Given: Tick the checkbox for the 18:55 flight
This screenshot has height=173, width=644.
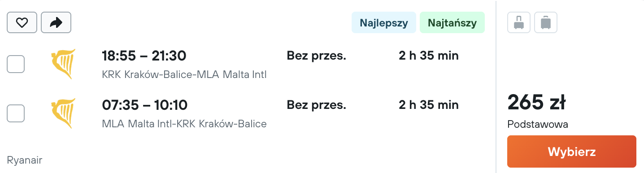Looking at the screenshot, I should pyautogui.click(x=16, y=64).
